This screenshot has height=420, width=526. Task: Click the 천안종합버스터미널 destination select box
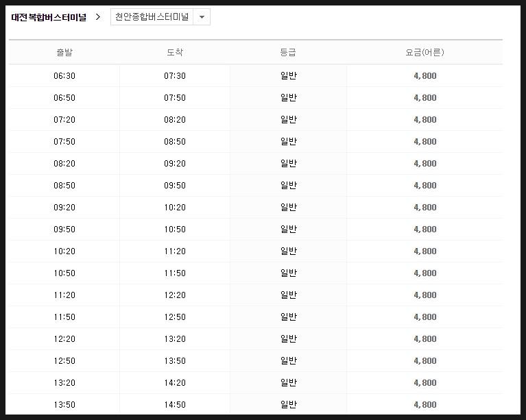tap(160, 17)
